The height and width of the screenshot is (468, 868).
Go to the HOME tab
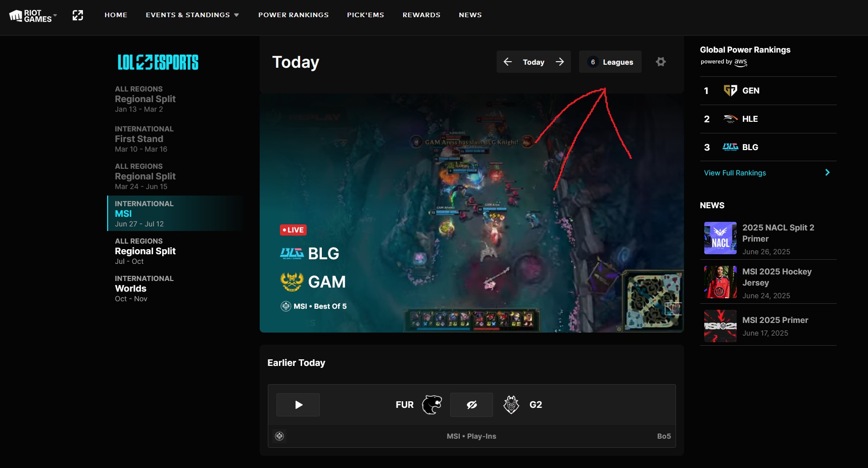116,15
